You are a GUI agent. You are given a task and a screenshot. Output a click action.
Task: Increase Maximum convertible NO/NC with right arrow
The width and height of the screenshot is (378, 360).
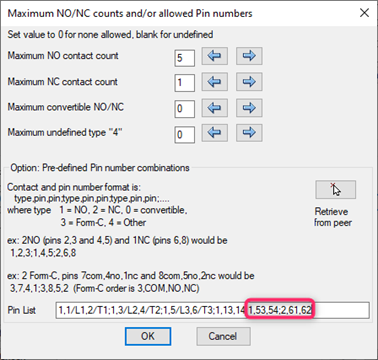tap(249, 108)
